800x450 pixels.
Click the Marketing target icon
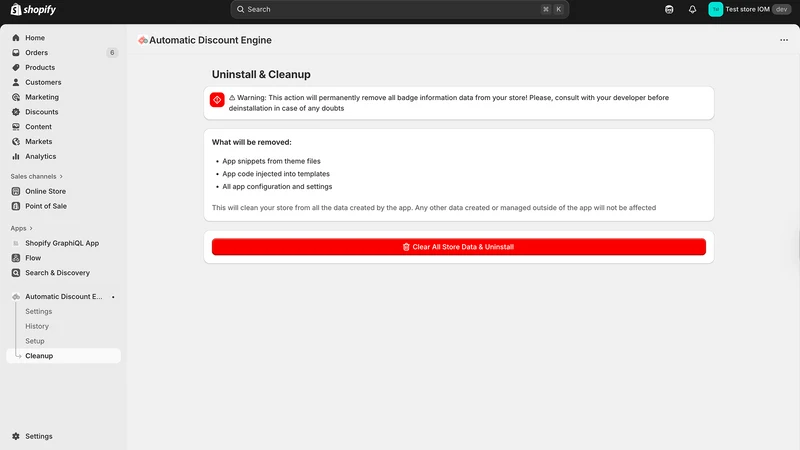(16, 97)
